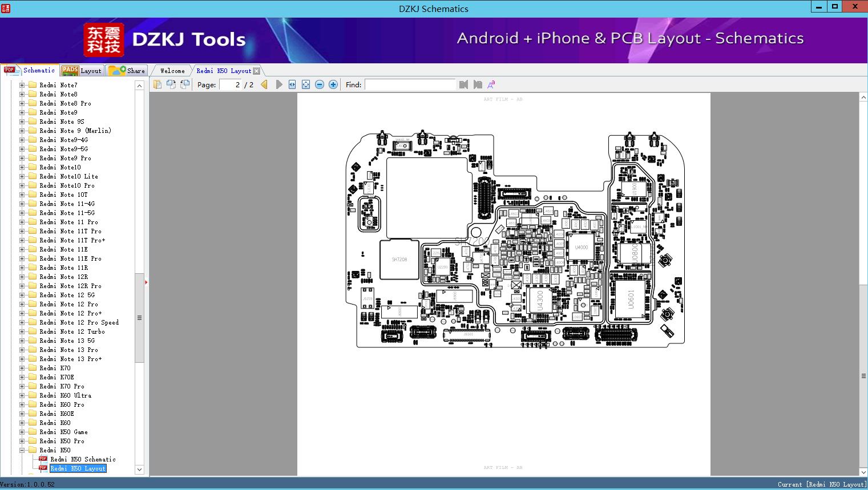Click the fit width icon
868x490 pixels.
tap(292, 84)
